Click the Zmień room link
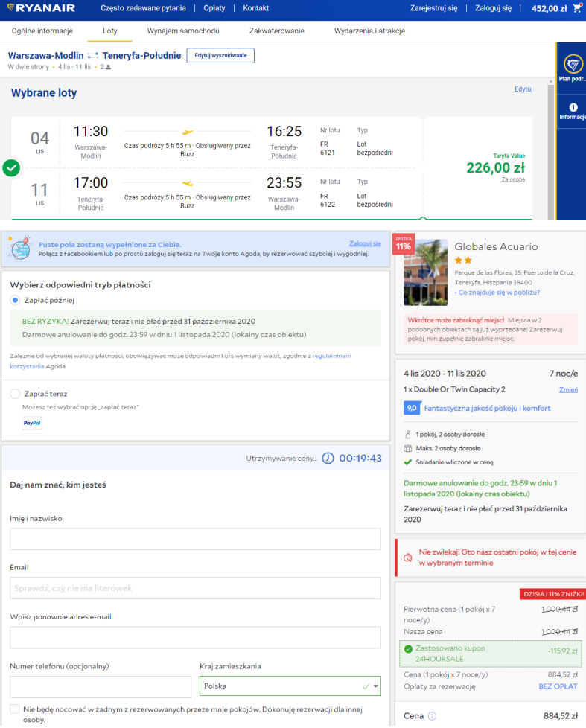586x728 pixels. (568, 389)
